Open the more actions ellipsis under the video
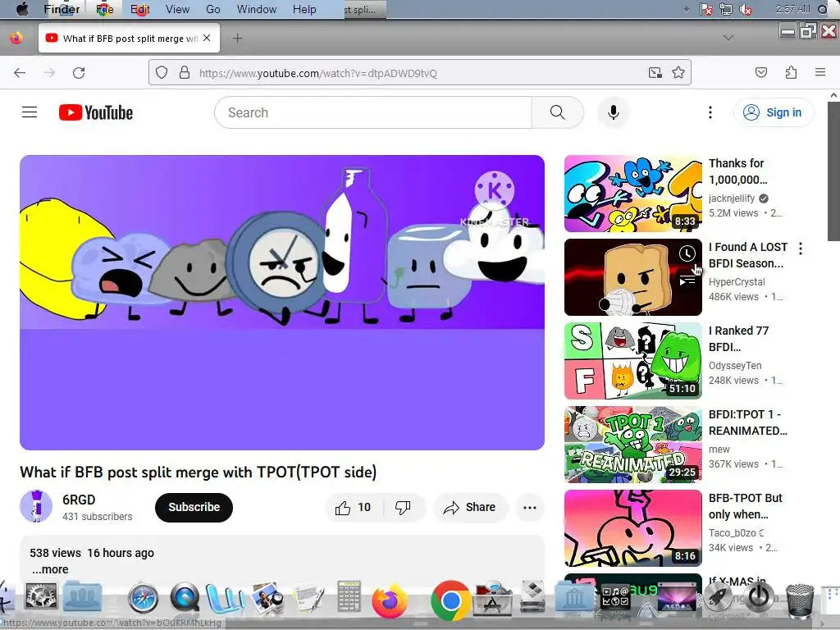The width and height of the screenshot is (840, 630). click(x=530, y=507)
